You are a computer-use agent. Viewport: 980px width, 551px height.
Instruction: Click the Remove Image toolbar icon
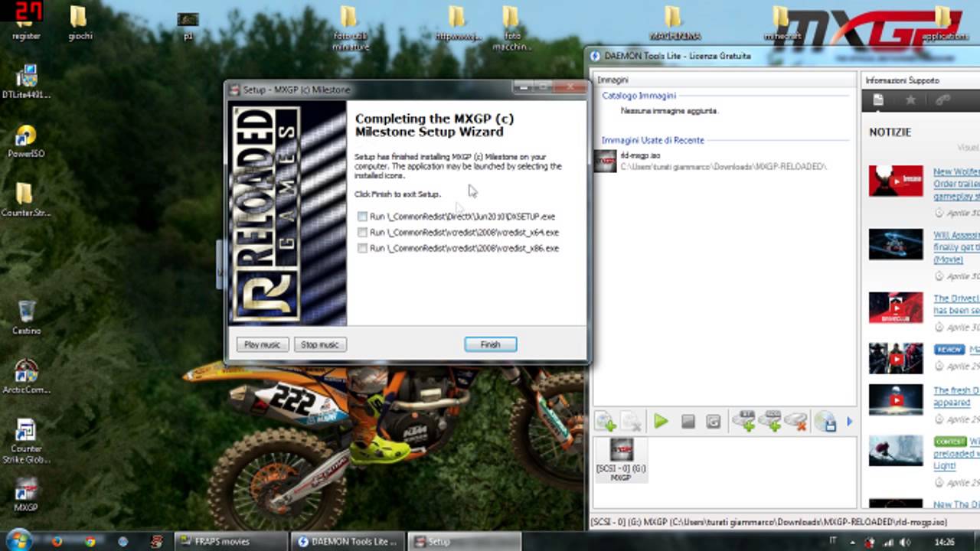click(631, 421)
